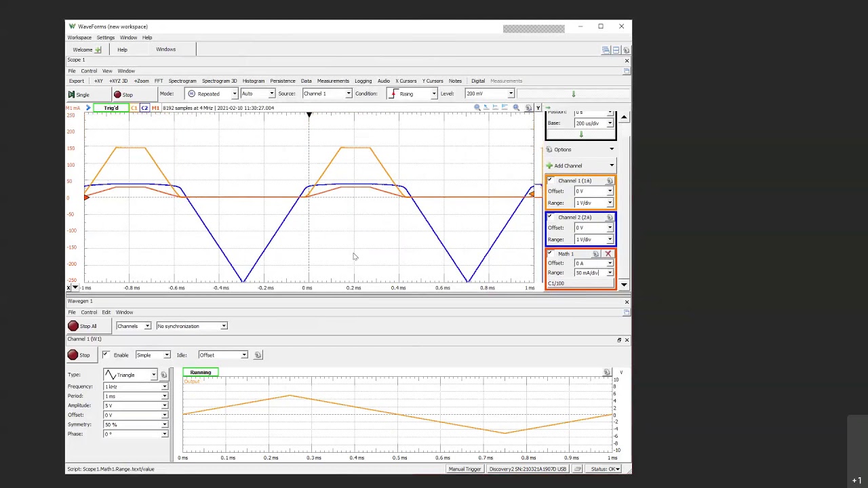
Task: Click the X Cursors button
Action: click(x=406, y=81)
